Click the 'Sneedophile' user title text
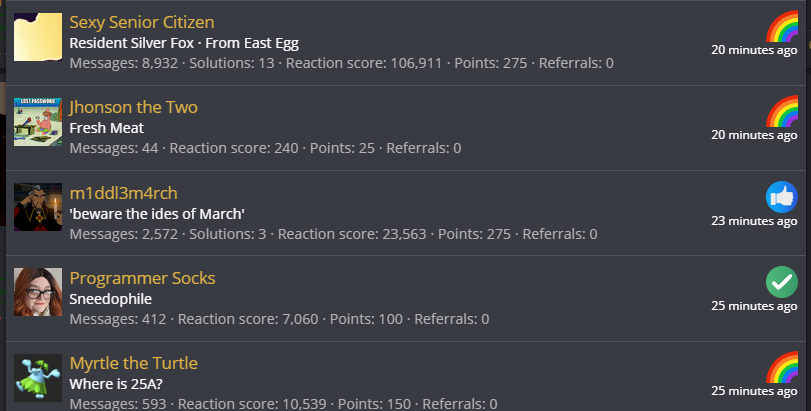 [x=111, y=299]
